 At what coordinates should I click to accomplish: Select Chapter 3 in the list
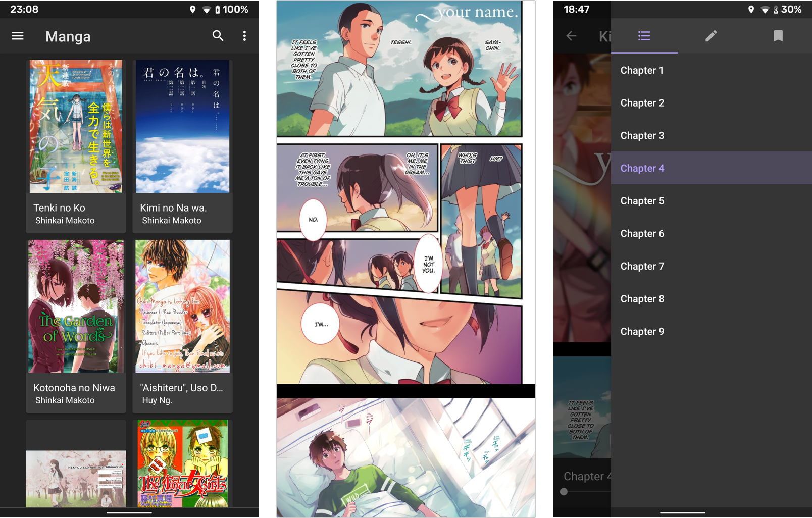tap(712, 136)
